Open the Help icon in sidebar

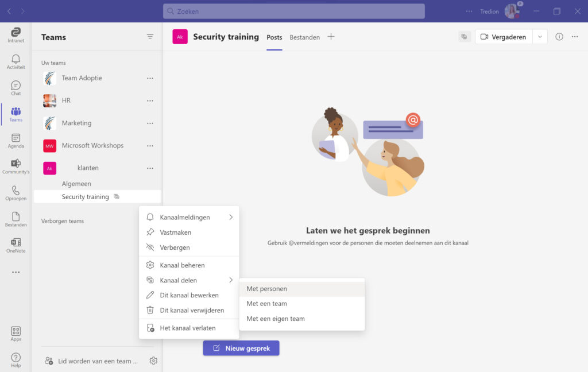16,360
